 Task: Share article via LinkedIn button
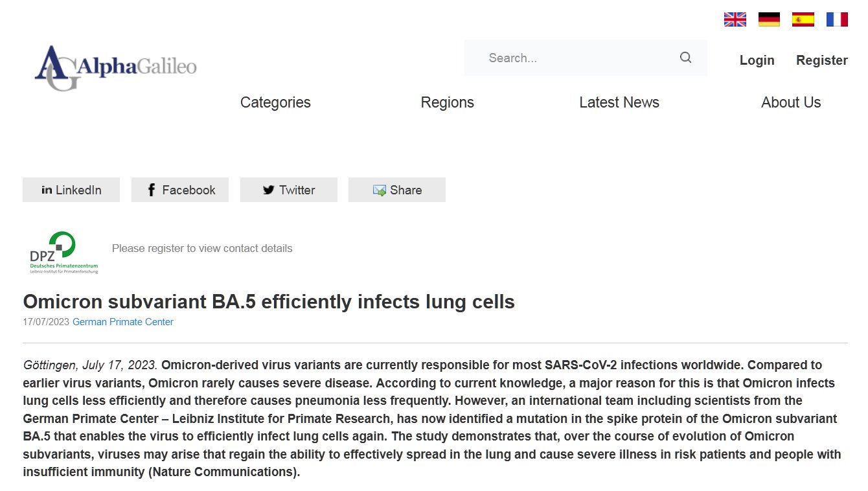(x=71, y=190)
